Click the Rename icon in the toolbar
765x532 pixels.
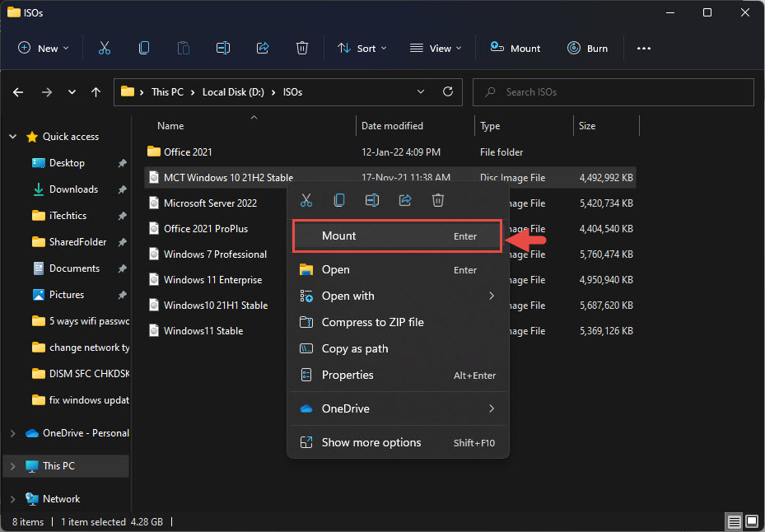pyautogui.click(x=223, y=48)
